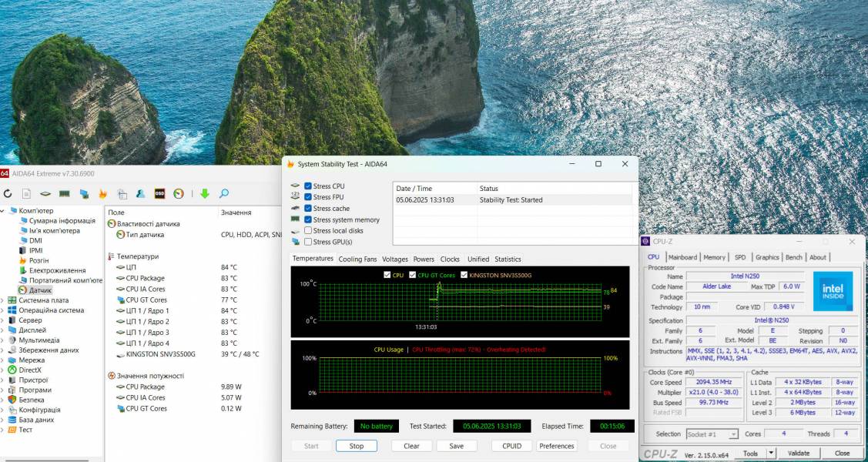The width and height of the screenshot is (868, 462).
Task: Open the Powers tab
Action: (424, 259)
